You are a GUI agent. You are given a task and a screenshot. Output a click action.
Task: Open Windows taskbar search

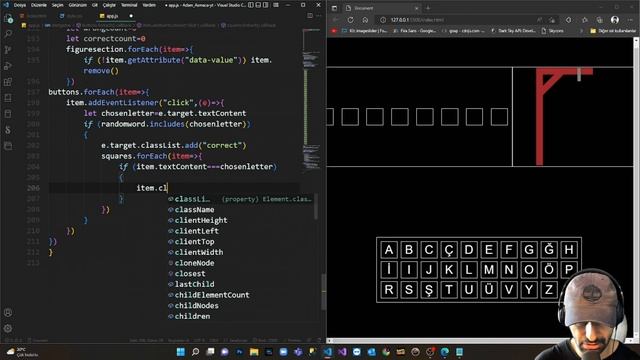(196, 352)
